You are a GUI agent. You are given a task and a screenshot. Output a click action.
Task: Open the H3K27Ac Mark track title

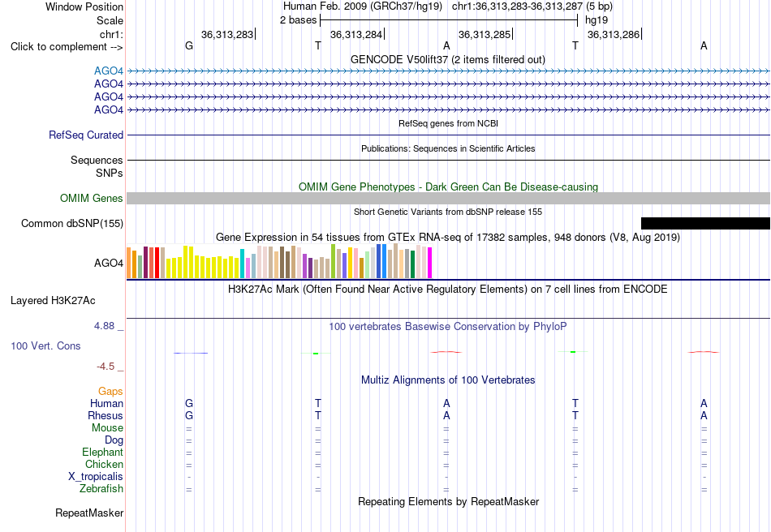448,289
